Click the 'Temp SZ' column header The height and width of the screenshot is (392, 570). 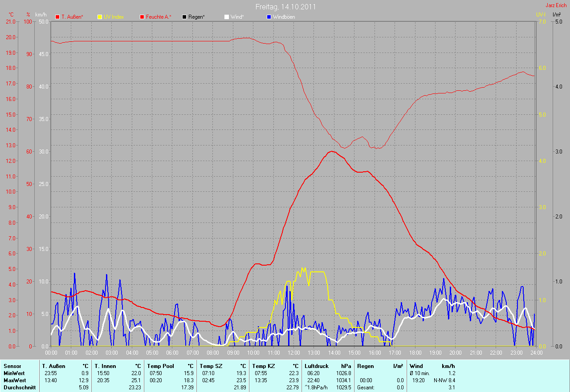pos(211,366)
